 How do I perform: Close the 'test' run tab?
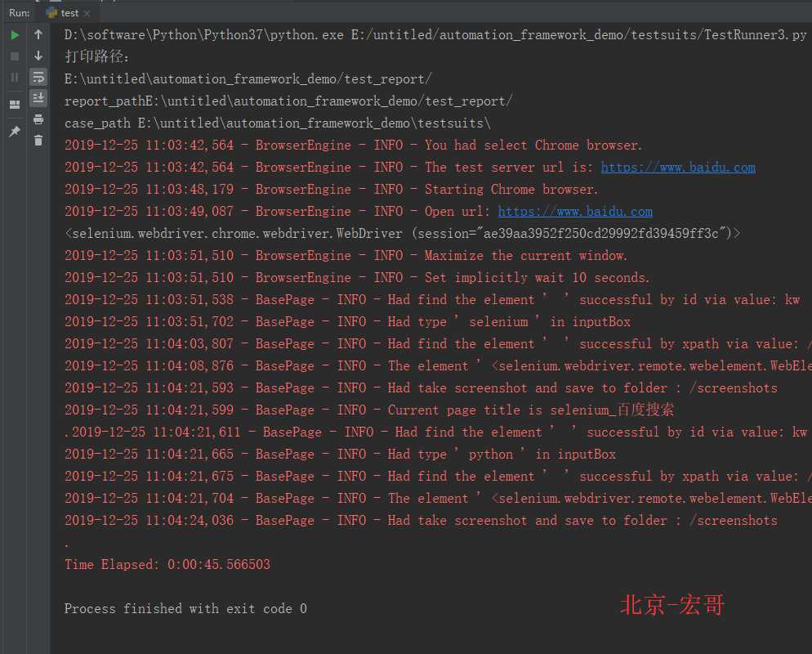point(87,13)
